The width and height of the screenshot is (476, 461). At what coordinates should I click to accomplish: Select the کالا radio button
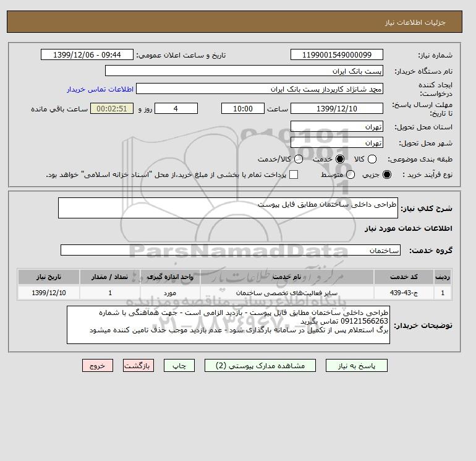pos(372,159)
